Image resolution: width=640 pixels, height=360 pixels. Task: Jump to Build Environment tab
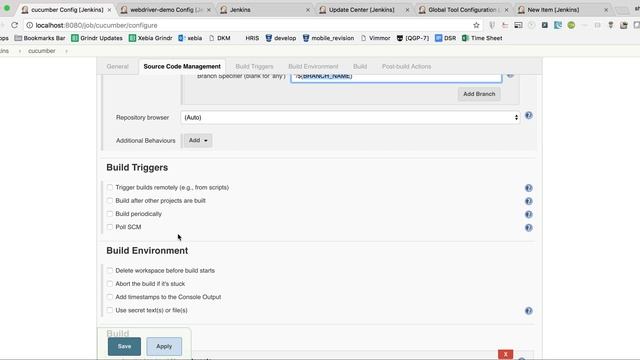point(313,67)
